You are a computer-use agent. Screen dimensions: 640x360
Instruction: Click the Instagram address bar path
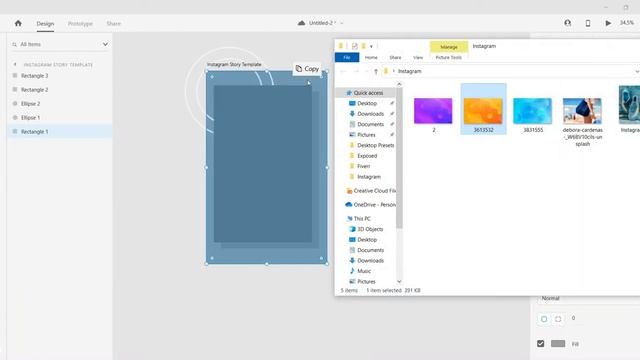click(409, 71)
